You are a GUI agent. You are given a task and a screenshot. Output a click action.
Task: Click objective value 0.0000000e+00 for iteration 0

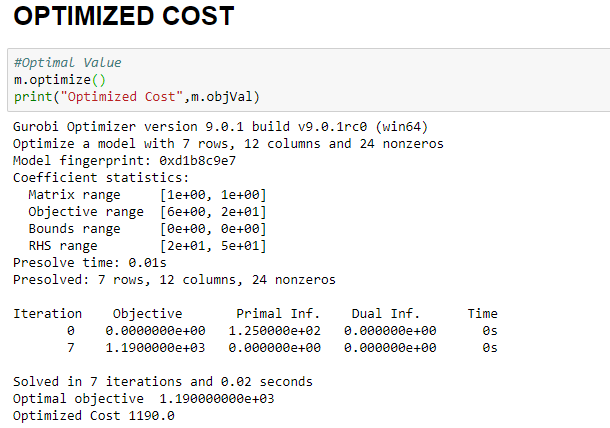155,331
